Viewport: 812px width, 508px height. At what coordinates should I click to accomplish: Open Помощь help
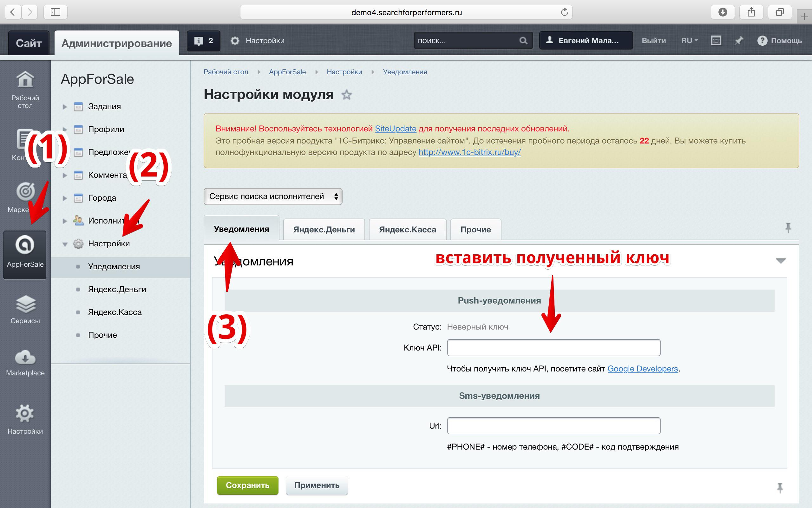point(779,41)
